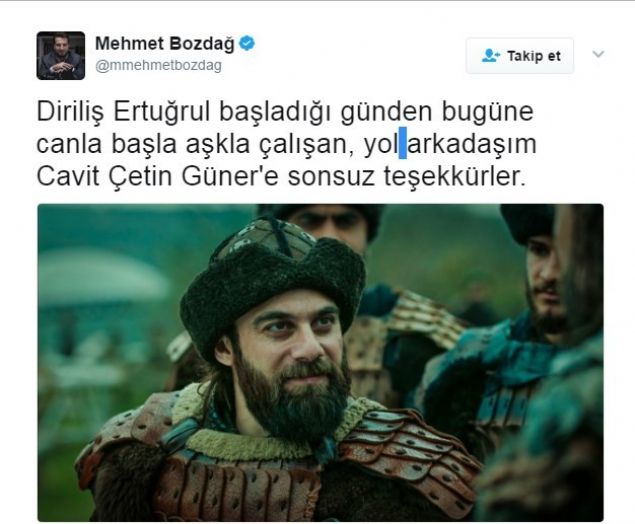Open Mehmet Bozdağ's profile avatar picture
This screenshot has width=635, height=524.
click(61, 55)
